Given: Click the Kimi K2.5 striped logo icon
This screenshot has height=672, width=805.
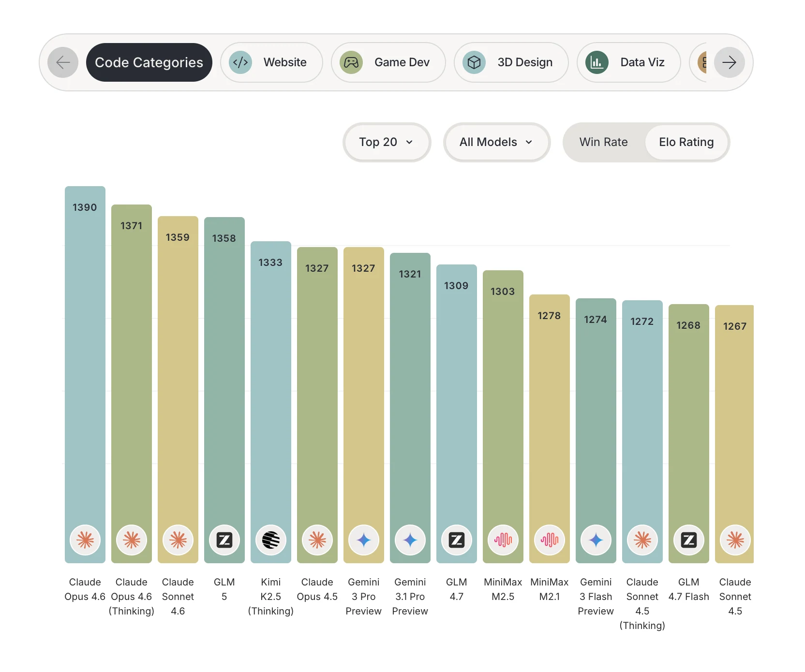Looking at the screenshot, I should click(271, 540).
